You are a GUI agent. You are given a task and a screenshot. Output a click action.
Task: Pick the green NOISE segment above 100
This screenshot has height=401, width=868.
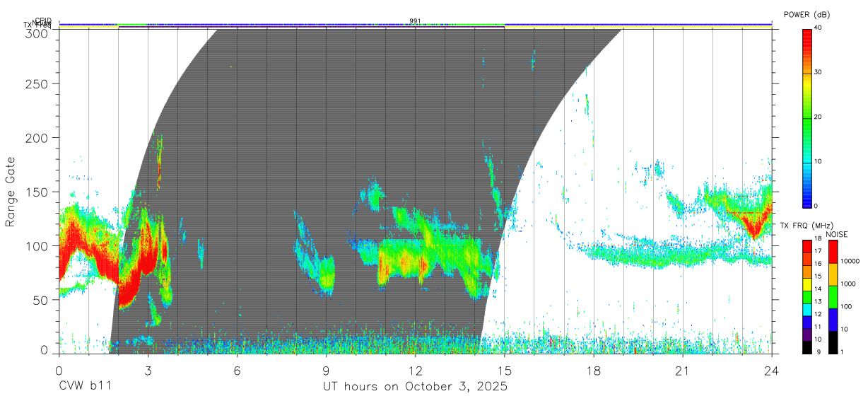833,297
